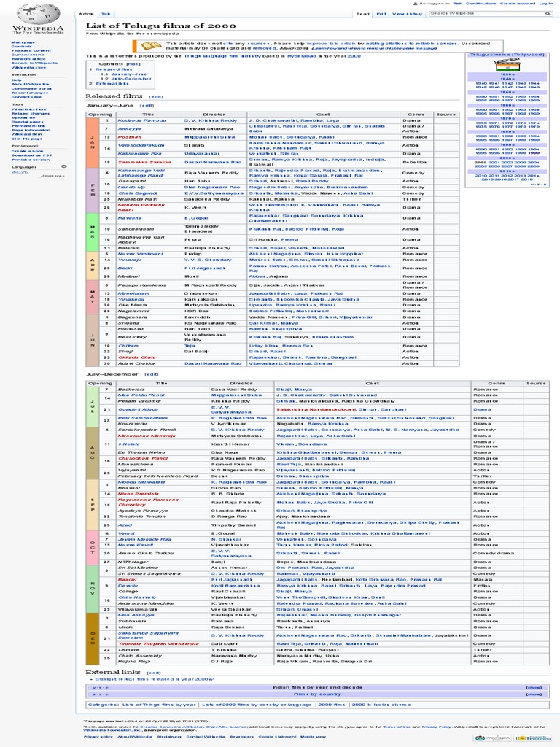This screenshot has height=747, width=560.
Task: Expand the 'Films by country' navbox
Action: tap(534, 694)
